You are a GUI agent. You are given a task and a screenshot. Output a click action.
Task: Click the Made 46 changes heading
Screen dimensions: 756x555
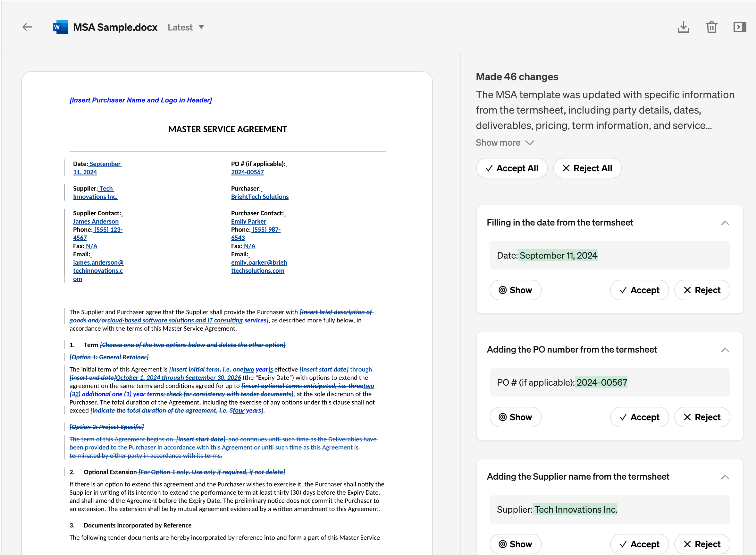pos(517,77)
